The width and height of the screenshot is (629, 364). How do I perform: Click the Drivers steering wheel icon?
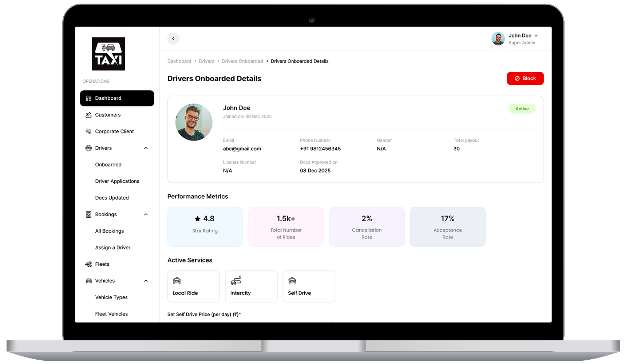click(88, 148)
